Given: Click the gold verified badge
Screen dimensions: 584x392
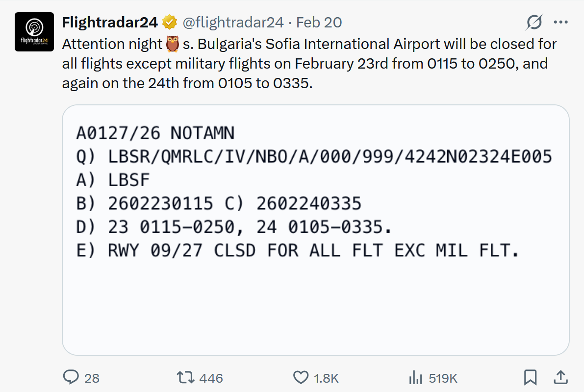Looking at the screenshot, I should [x=170, y=23].
